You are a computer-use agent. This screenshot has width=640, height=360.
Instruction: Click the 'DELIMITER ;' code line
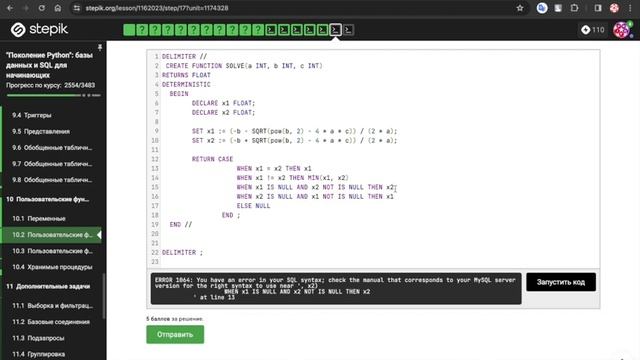click(x=182, y=253)
